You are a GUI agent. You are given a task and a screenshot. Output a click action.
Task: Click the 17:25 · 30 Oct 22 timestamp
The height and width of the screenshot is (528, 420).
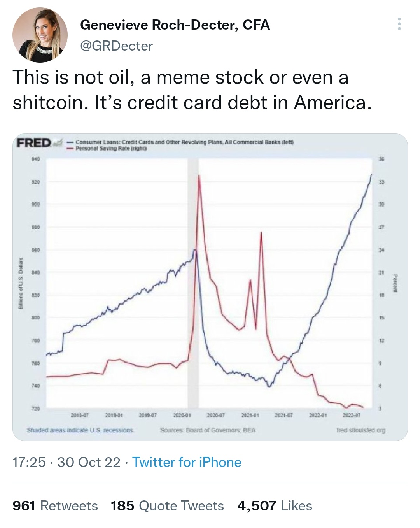pyautogui.click(x=66, y=462)
